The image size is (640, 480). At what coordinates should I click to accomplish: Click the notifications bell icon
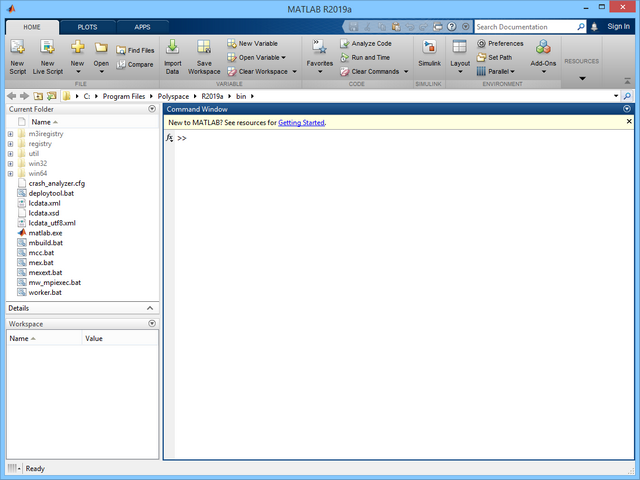click(x=594, y=27)
